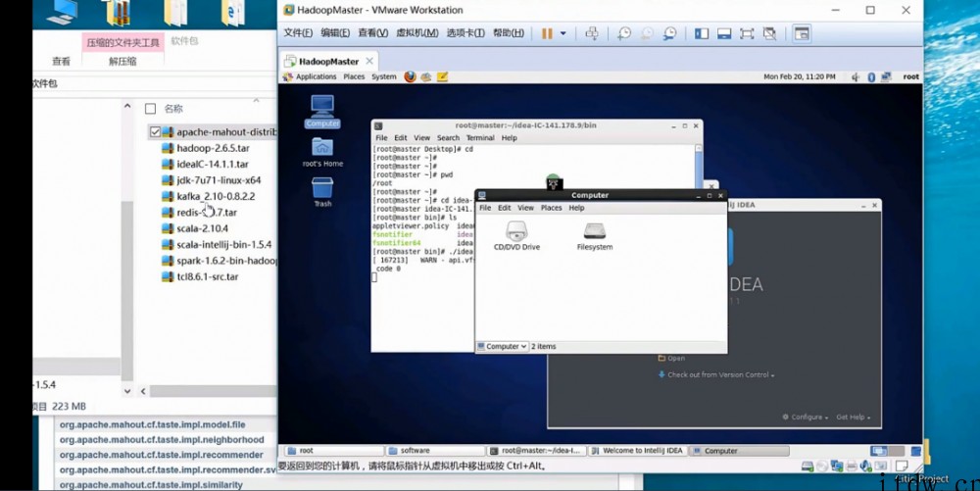Select Filesystem icon in Computer window

click(x=595, y=236)
